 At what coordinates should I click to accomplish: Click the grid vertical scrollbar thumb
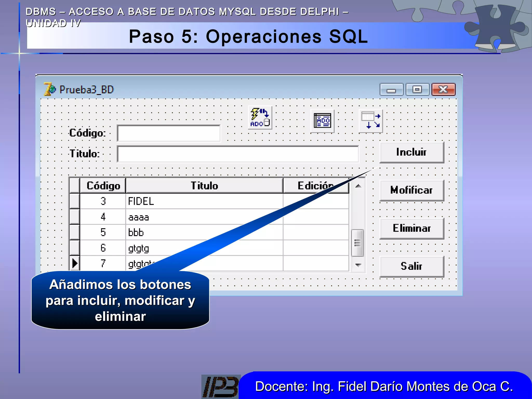point(358,243)
